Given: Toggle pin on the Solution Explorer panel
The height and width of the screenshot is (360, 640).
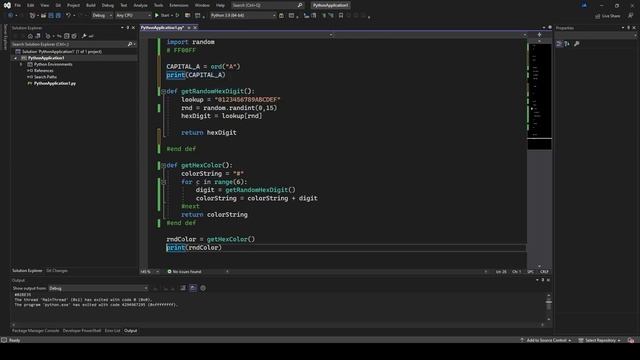Looking at the screenshot, I should (x=128, y=28).
